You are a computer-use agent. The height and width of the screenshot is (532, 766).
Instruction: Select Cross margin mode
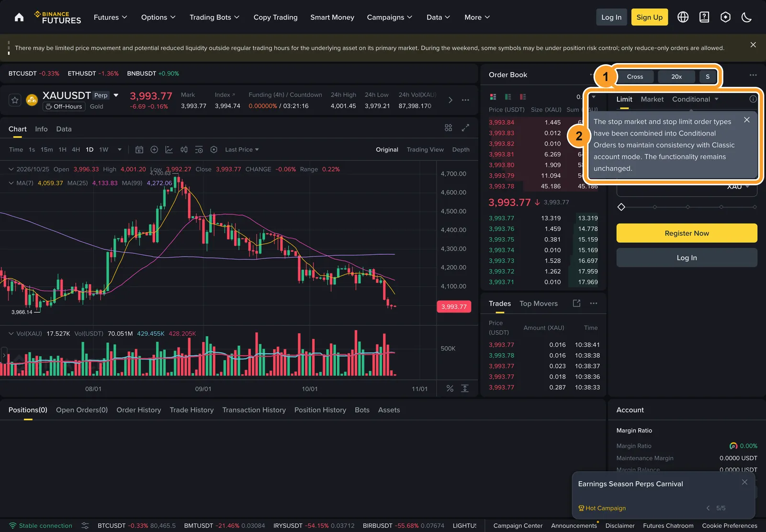click(x=635, y=77)
